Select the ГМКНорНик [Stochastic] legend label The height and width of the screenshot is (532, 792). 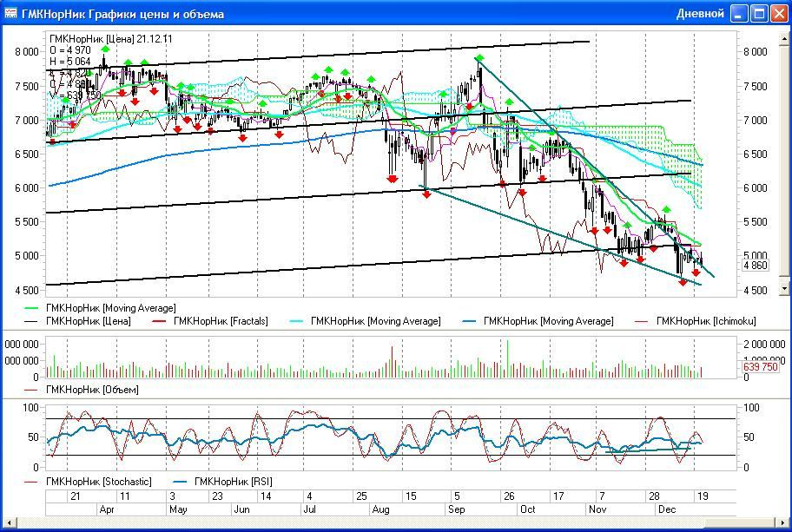tap(98, 482)
